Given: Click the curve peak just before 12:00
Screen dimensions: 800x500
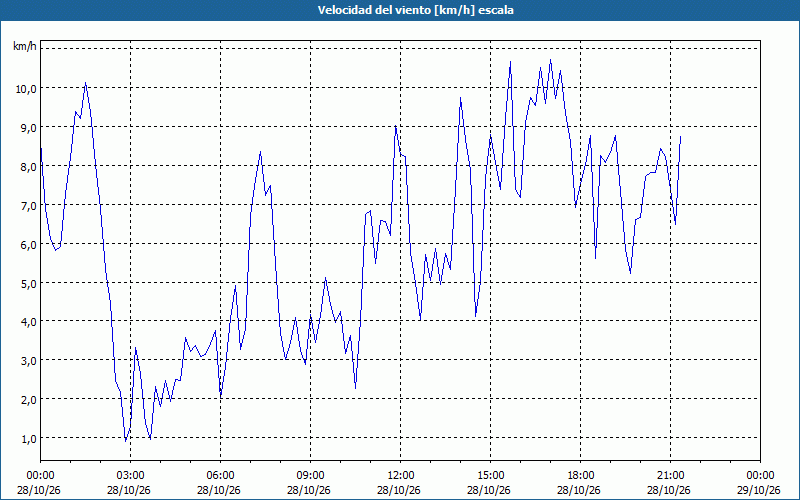Looking at the screenshot, I should [x=395, y=126].
